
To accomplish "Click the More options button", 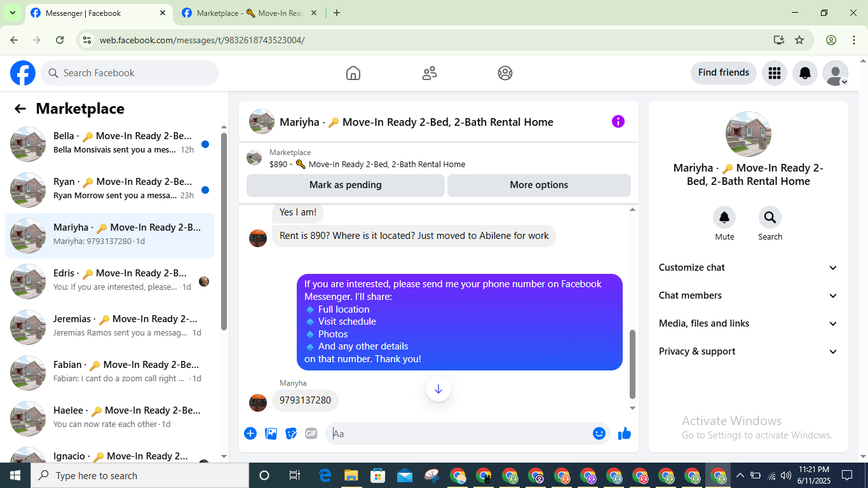I will point(539,185).
